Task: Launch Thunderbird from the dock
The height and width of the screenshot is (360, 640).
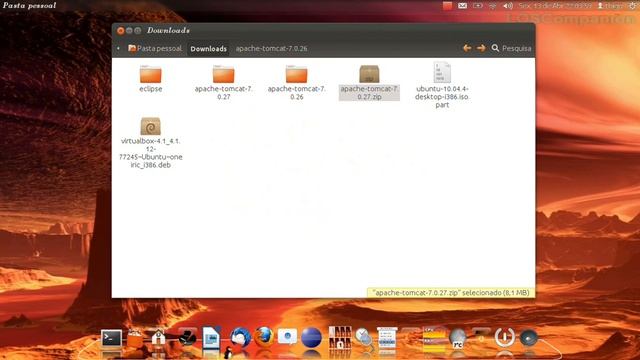Action: coord(240,338)
